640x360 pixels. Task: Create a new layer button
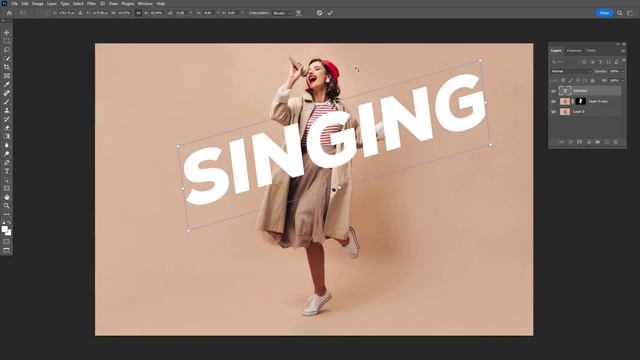point(607,142)
